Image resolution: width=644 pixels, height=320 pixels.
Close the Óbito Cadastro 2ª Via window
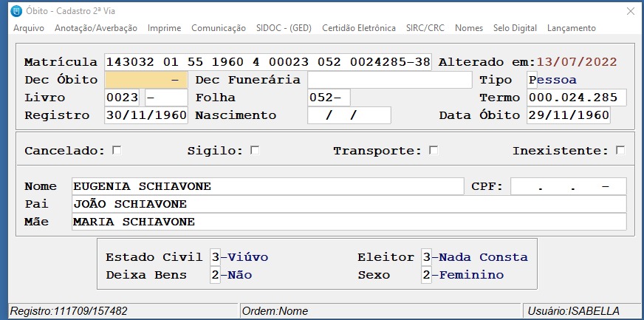631,12
